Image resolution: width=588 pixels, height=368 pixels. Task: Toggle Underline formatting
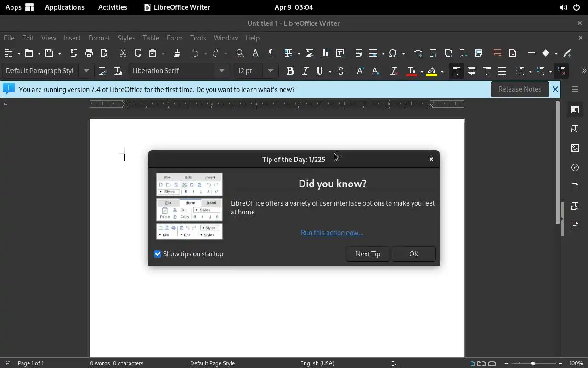click(x=320, y=71)
